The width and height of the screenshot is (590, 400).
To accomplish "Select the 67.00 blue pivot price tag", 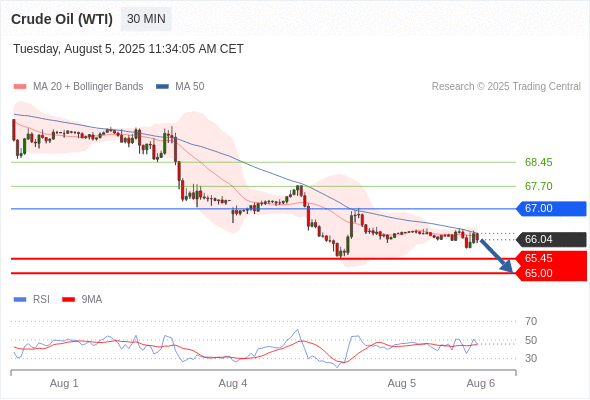I will tap(551, 208).
